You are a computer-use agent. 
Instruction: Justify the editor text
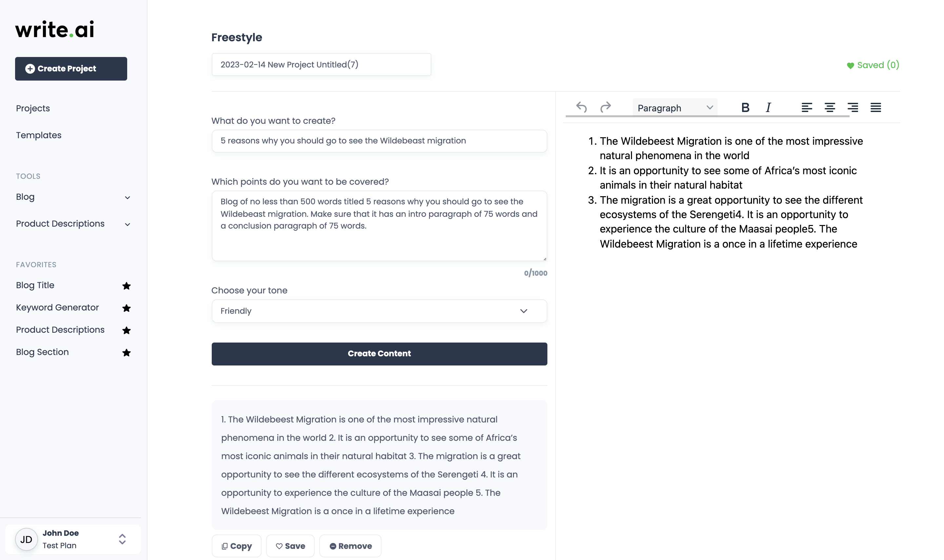point(875,108)
